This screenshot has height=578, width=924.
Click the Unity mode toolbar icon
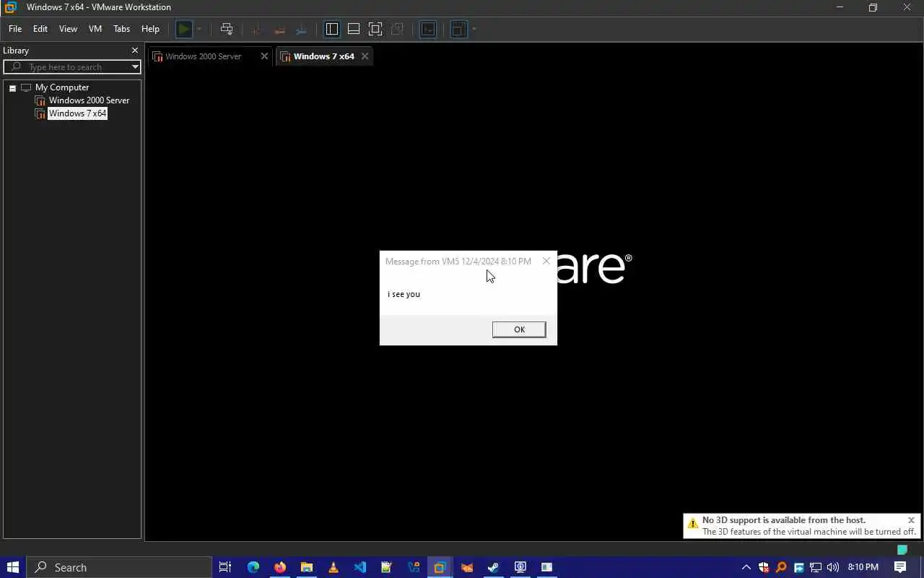397,29
